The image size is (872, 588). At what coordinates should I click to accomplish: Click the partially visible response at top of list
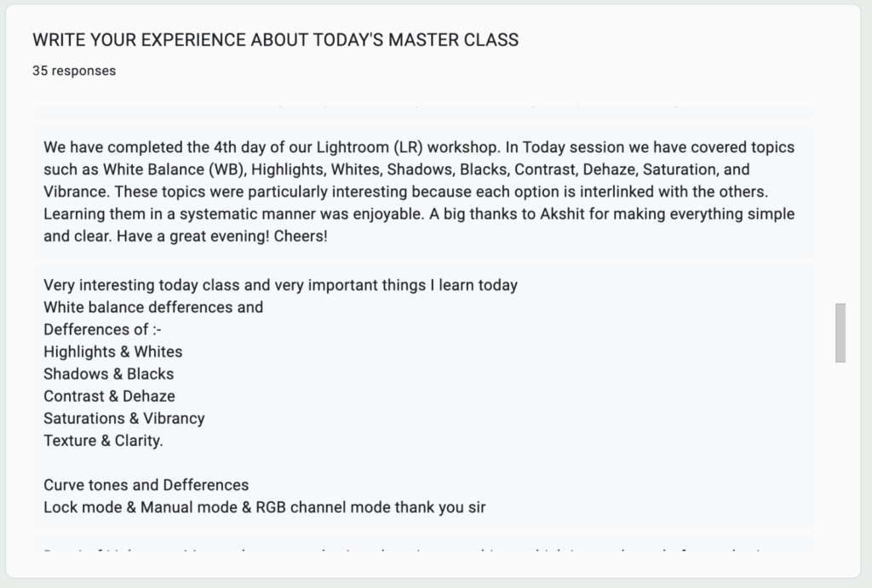(424, 112)
